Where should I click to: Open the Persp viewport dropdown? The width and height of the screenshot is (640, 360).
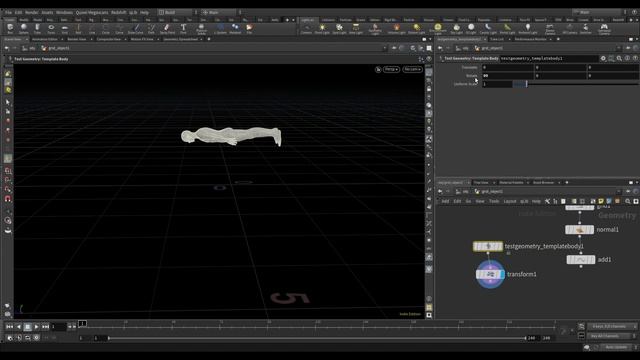coord(391,69)
